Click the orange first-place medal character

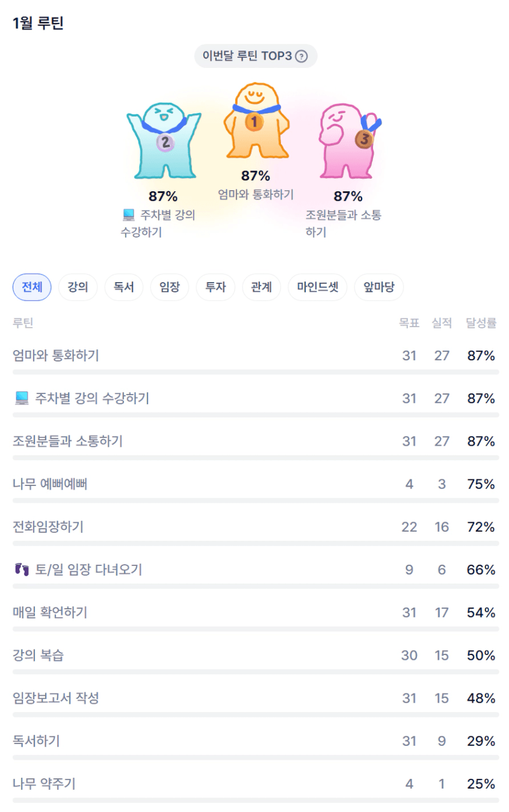[x=256, y=121]
